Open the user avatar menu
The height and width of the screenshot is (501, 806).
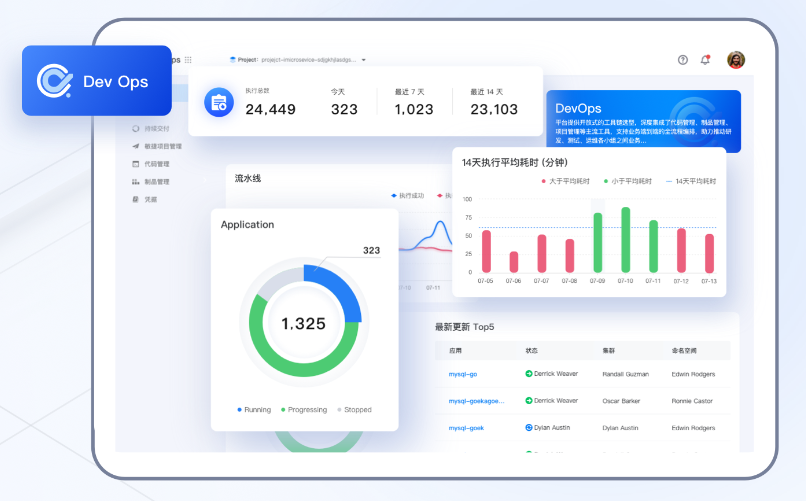pyautogui.click(x=736, y=60)
